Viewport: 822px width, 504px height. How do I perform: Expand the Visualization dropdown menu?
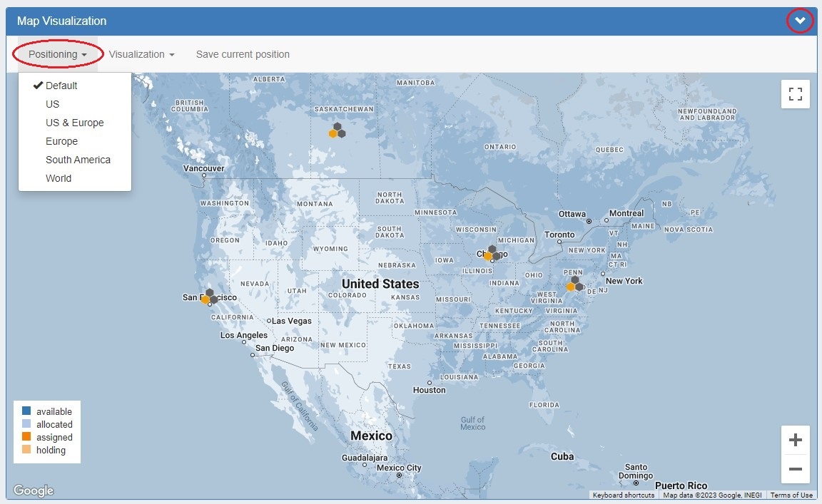click(x=141, y=54)
